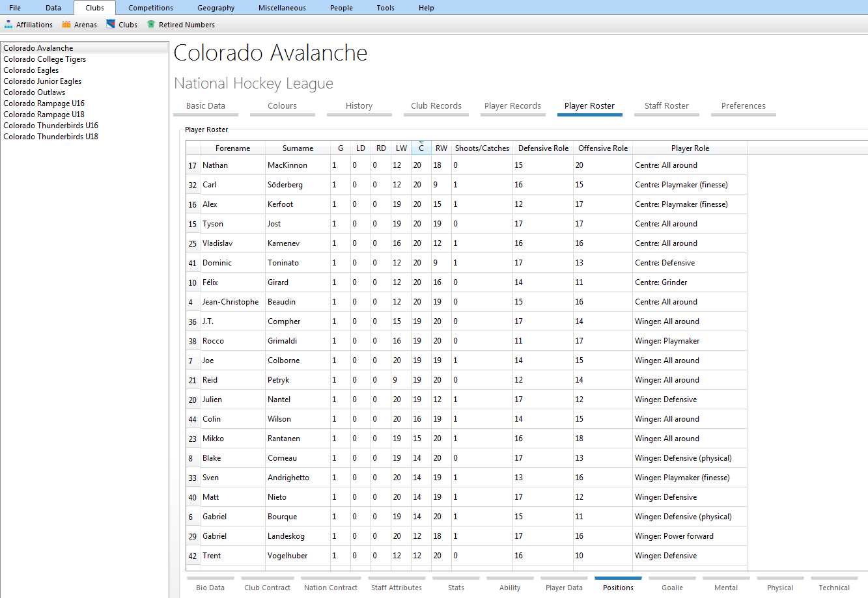Image resolution: width=868 pixels, height=598 pixels.
Task: Sort roster by the LW column header
Action: click(x=401, y=148)
